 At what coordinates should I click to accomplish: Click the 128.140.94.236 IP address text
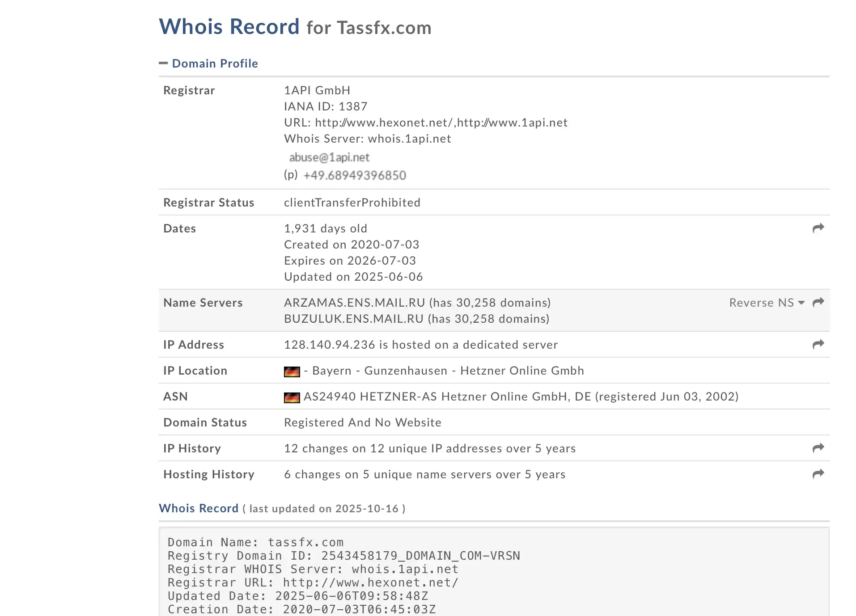click(329, 345)
